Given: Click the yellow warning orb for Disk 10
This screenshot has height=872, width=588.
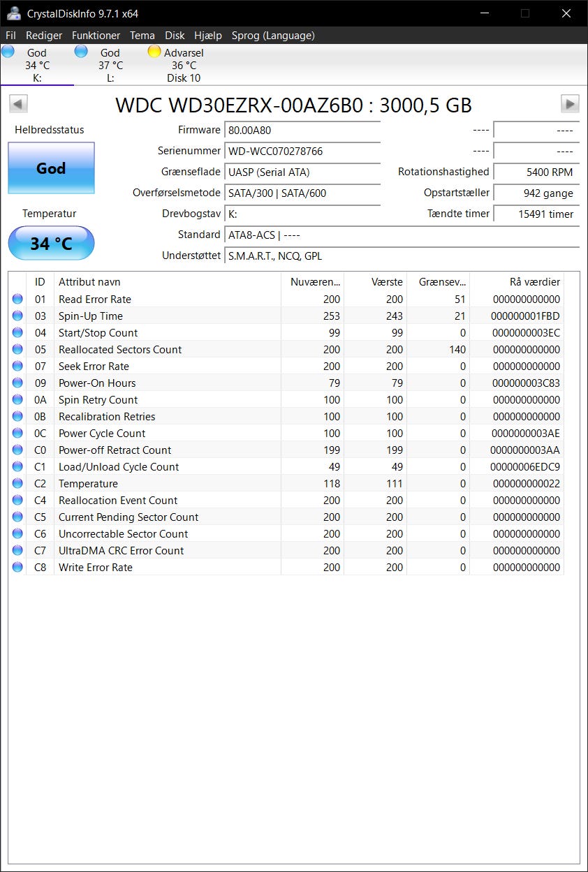Looking at the screenshot, I should pyautogui.click(x=154, y=51).
